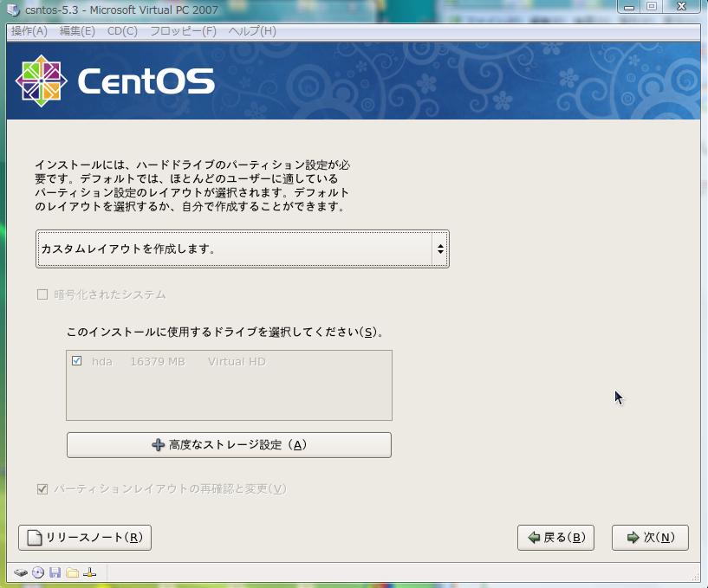Viewport: 708px width, 588px height.
Task: Click the CentOS logo in the banner
Action: pyautogui.click(x=41, y=81)
